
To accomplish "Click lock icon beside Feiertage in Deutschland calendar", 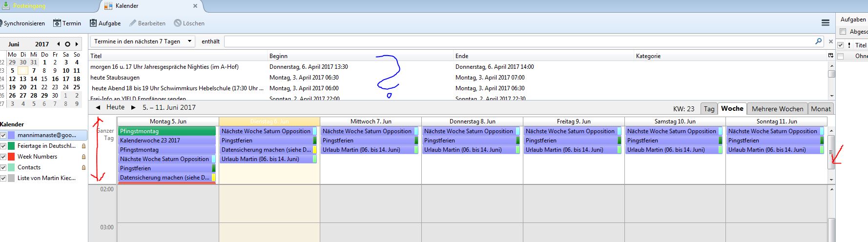I will pyautogui.click(x=83, y=146).
